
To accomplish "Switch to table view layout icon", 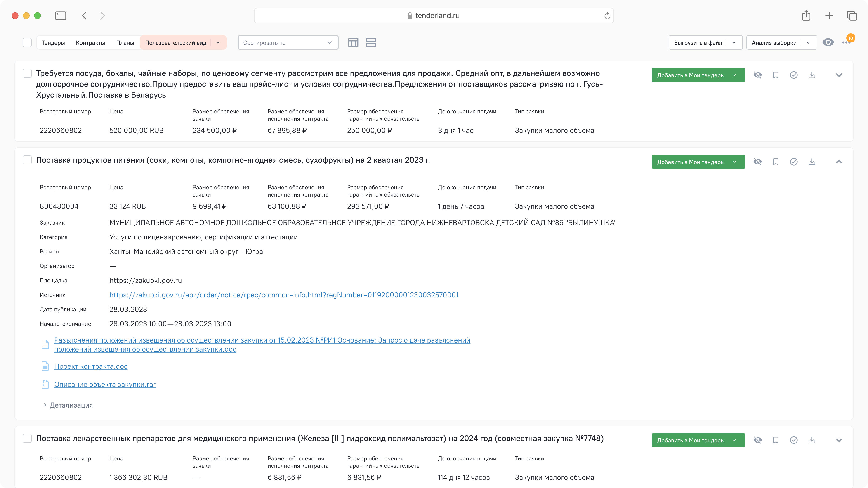I will [x=353, y=43].
